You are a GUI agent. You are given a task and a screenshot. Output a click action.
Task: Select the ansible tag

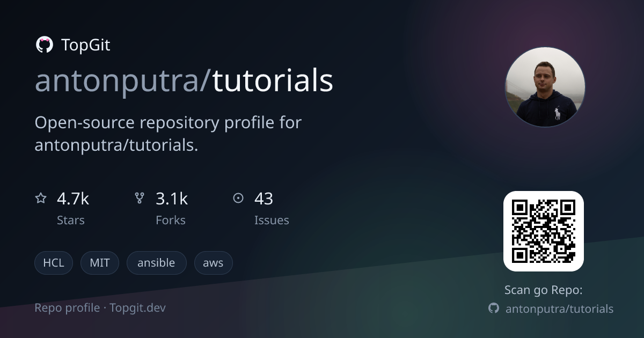click(x=156, y=263)
